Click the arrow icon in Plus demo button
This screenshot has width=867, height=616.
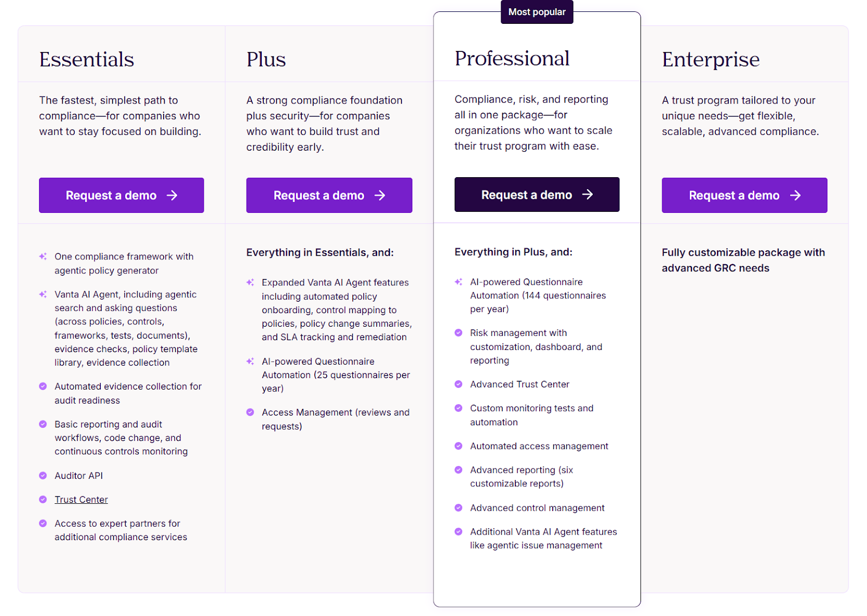381,195
